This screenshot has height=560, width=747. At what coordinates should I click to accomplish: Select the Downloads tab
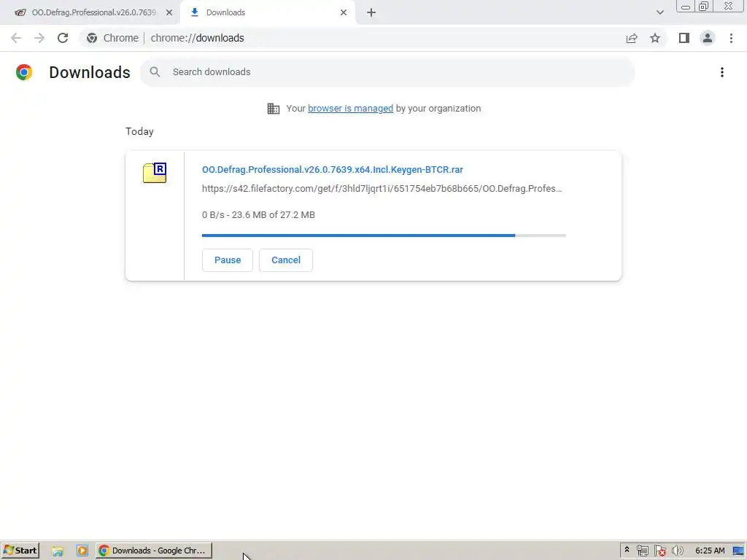[x=268, y=12]
